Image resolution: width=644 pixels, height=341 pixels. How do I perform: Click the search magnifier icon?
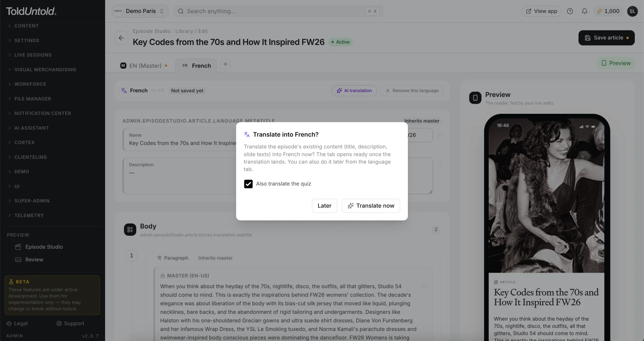click(x=181, y=11)
